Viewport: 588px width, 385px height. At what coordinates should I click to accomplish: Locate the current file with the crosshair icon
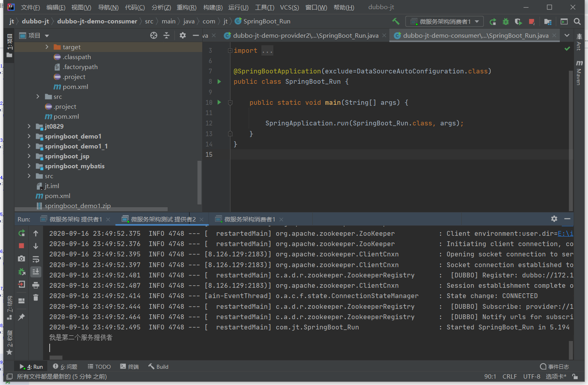[154, 35]
